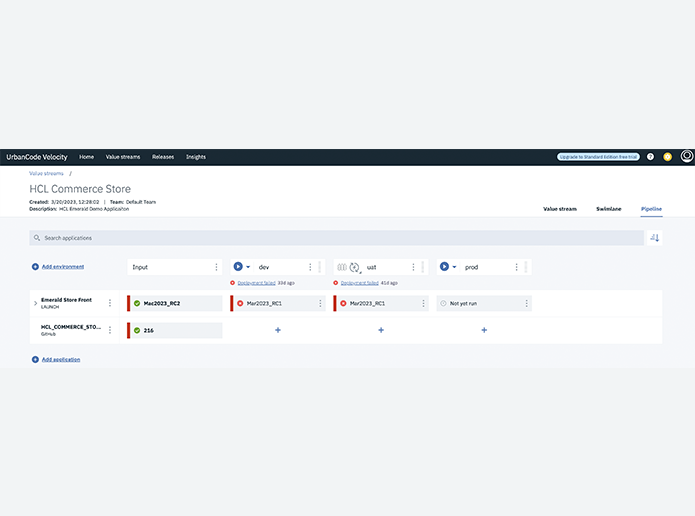Open the user profile icon
Screen dimensions: 695x516
pyautogui.click(x=687, y=157)
